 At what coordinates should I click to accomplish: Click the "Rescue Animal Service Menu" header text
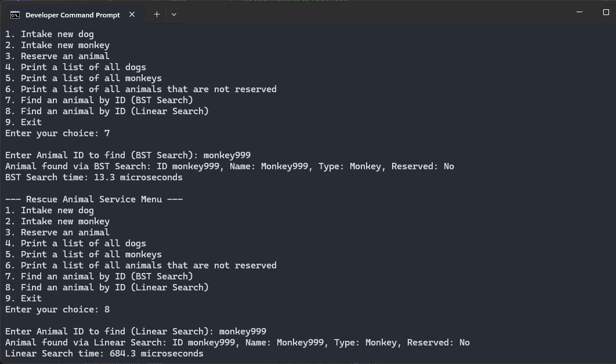[94, 199]
